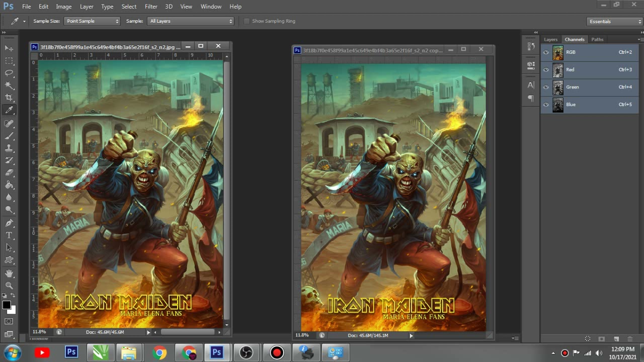Select the Blur tool
The width and height of the screenshot is (644, 362).
[9, 198]
